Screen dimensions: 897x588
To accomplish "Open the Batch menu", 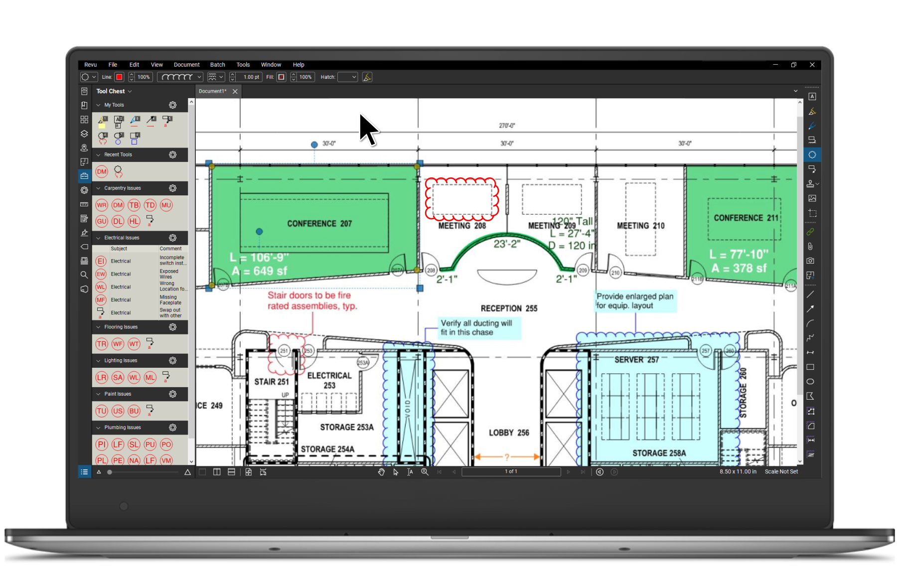I will (x=218, y=65).
